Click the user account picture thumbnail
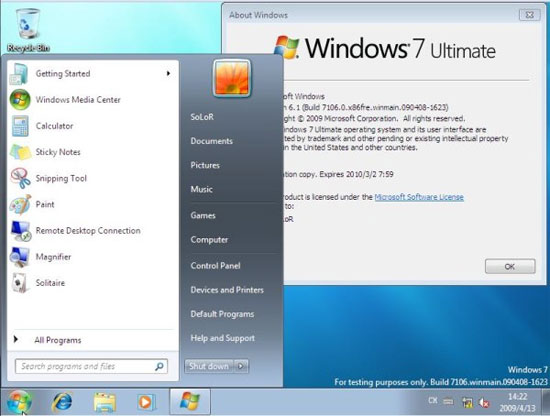 [232, 79]
